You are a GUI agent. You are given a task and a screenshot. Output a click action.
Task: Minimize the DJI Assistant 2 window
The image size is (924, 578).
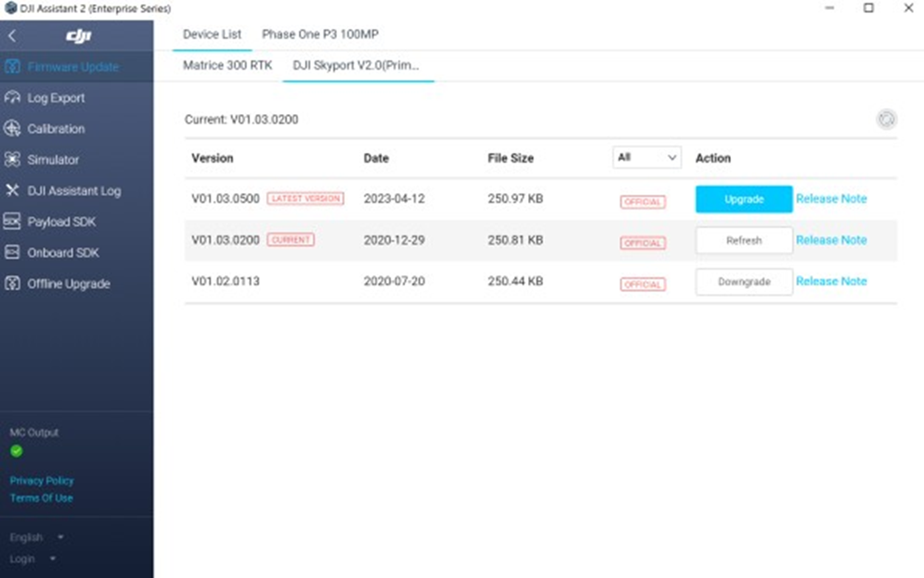tap(829, 8)
